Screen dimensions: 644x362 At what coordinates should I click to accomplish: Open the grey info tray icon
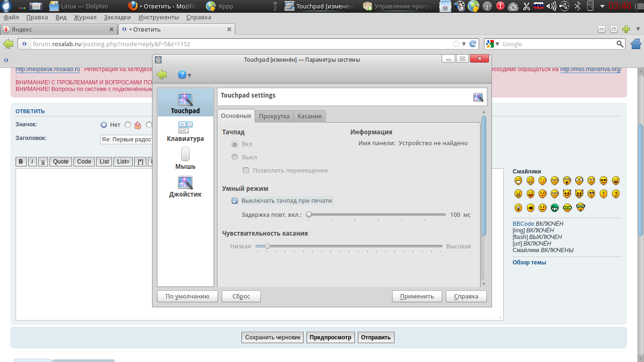[488, 6]
